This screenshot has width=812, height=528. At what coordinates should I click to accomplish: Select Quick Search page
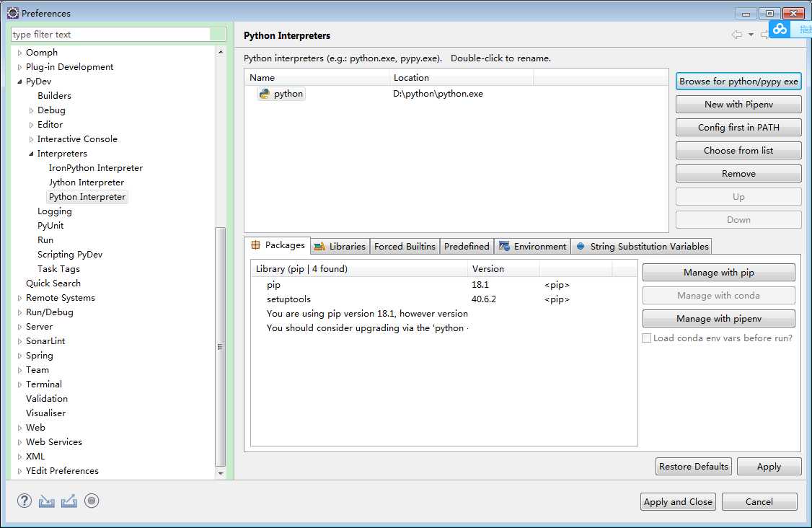[53, 283]
